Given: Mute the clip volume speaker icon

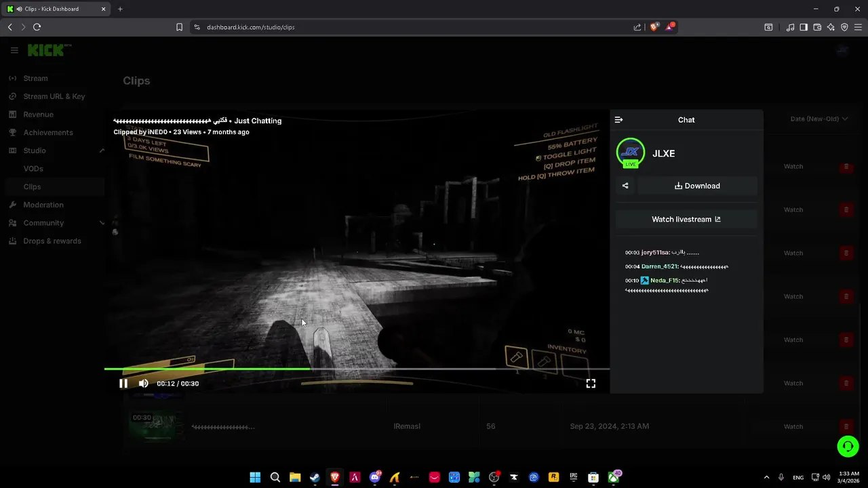Looking at the screenshot, I should coord(144,384).
